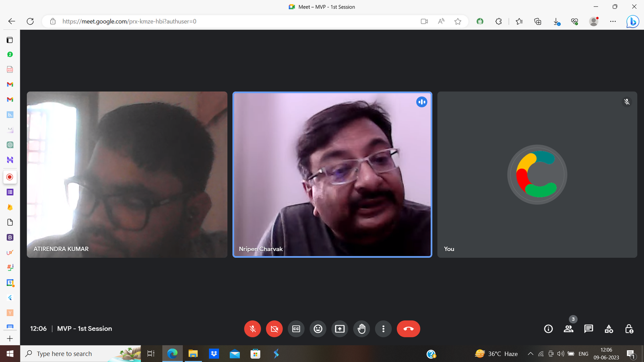Image resolution: width=644 pixels, height=362 pixels.
Task: Go back in the browser
Action: [12, 21]
